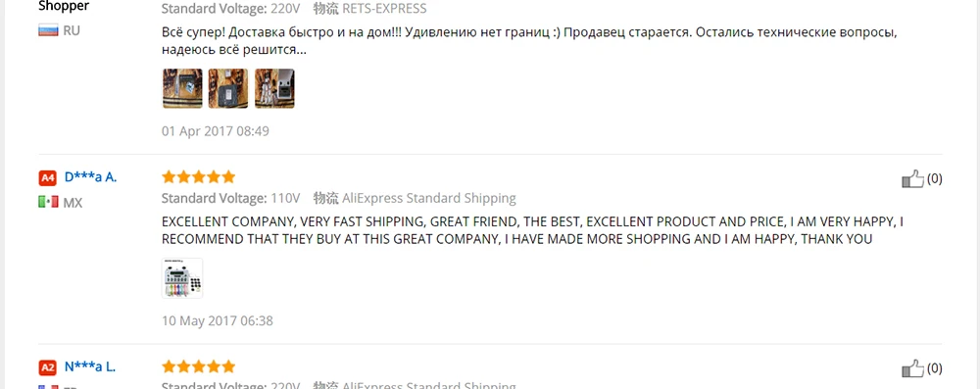Open third photo in Russian review
The width and height of the screenshot is (980, 389).
[x=274, y=88]
